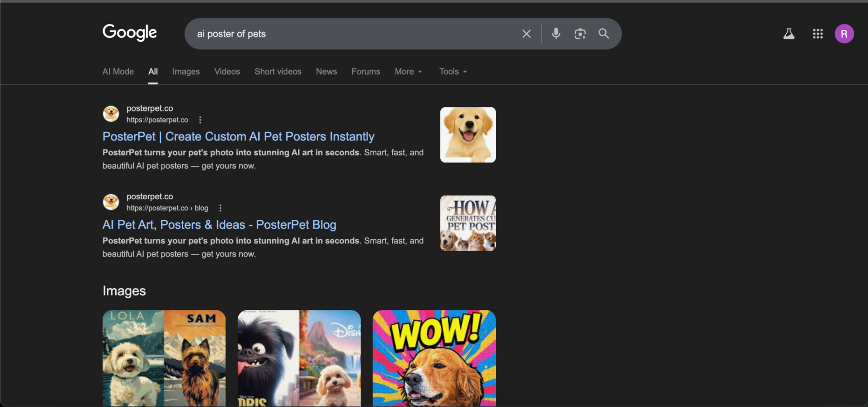Click the Images section heading
The height and width of the screenshot is (407, 868).
tap(124, 291)
